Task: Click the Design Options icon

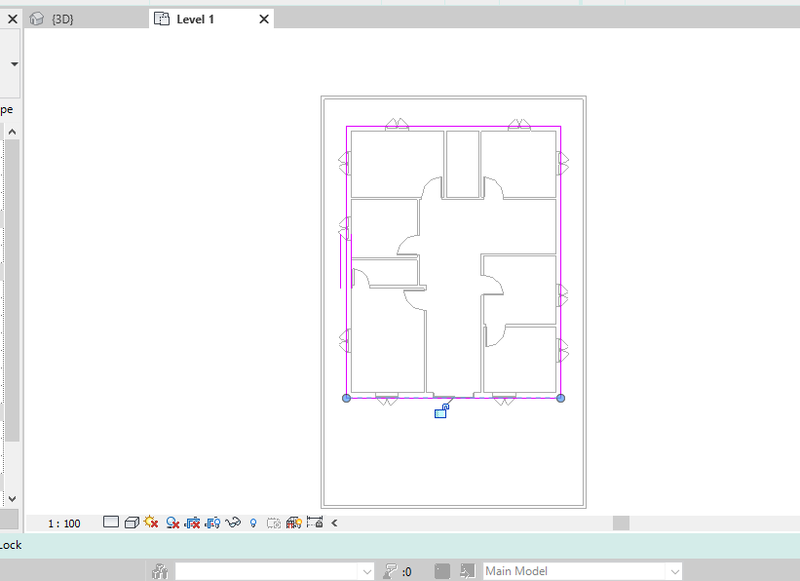Action: click(442, 571)
